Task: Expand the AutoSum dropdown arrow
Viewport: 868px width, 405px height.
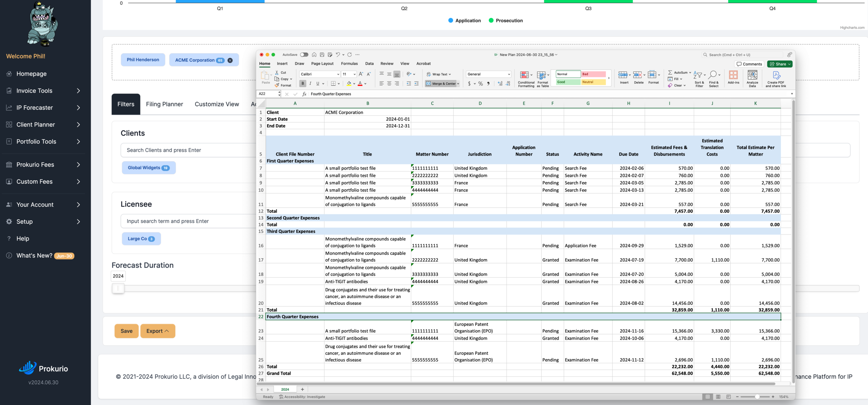Action: click(690, 73)
